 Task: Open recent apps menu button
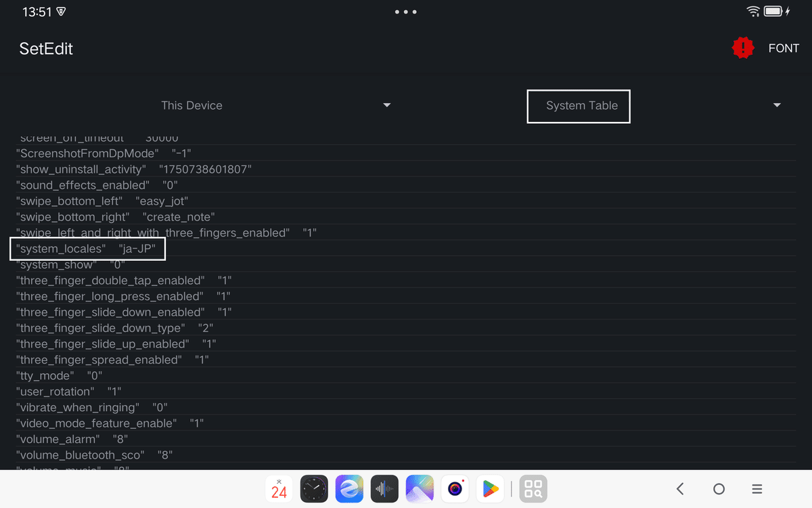click(758, 488)
